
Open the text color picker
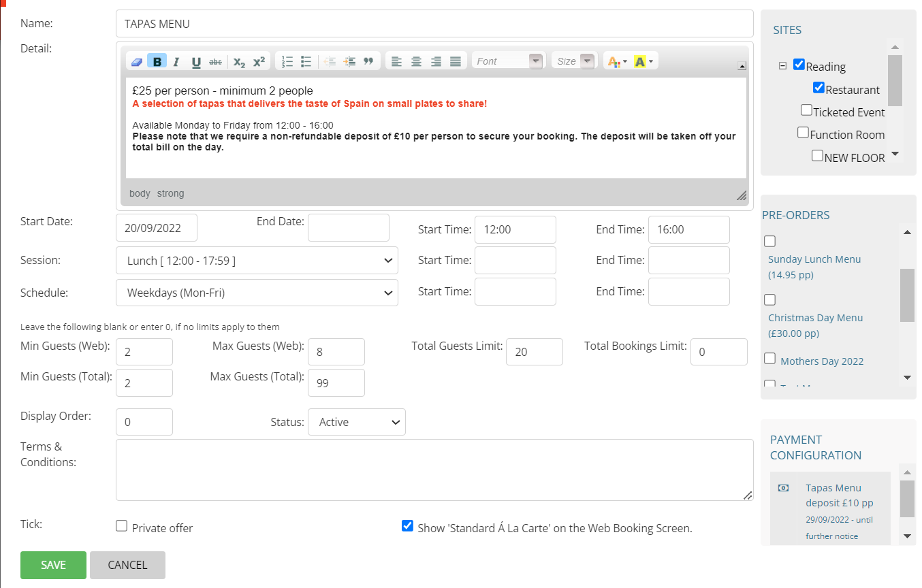click(617, 61)
